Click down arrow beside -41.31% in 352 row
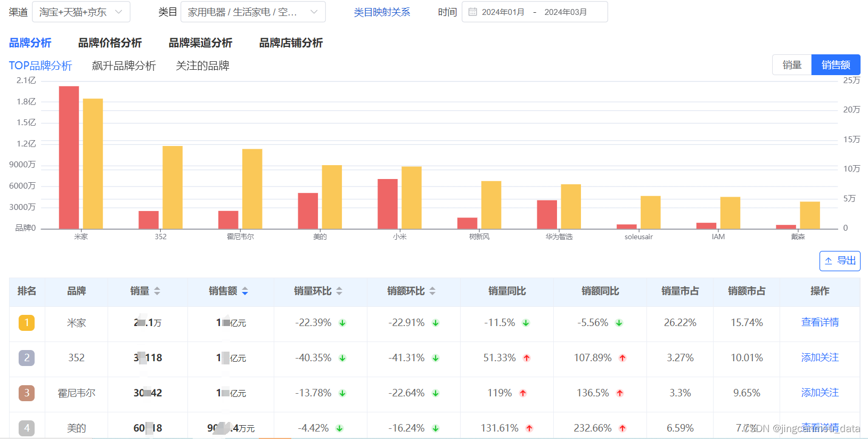Screen dimensions: 868x439 (x=436, y=358)
